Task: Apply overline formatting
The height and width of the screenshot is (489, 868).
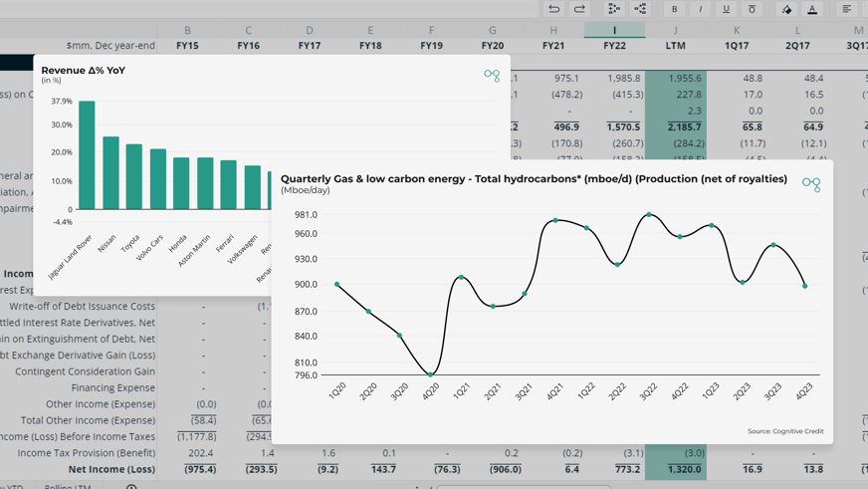Action: click(752, 8)
